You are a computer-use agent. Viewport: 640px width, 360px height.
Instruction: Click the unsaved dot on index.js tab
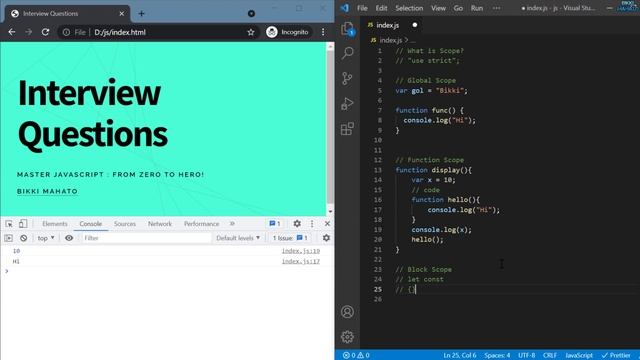click(x=415, y=25)
